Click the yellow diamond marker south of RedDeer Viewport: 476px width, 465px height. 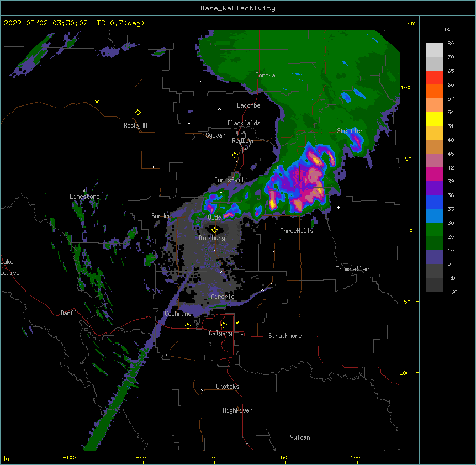[x=235, y=155]
